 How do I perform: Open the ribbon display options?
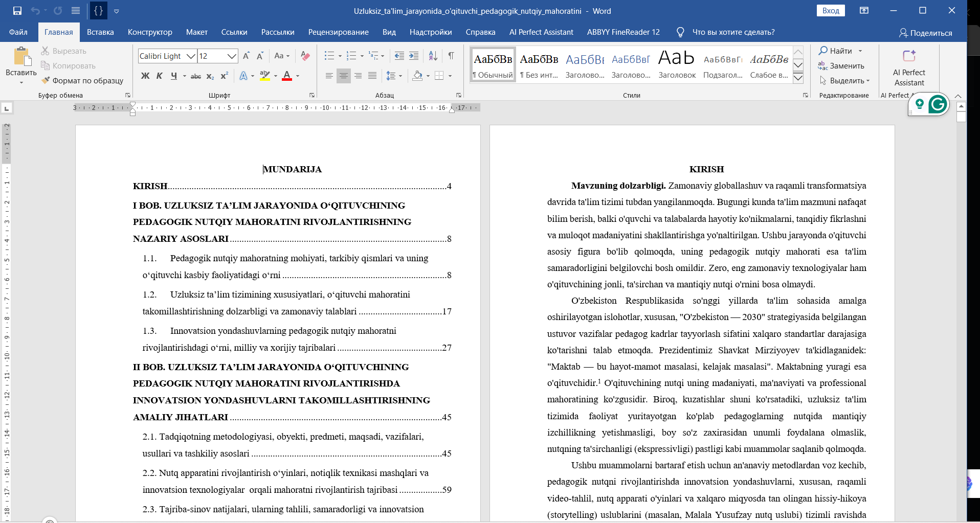click(x=864, y=11)
